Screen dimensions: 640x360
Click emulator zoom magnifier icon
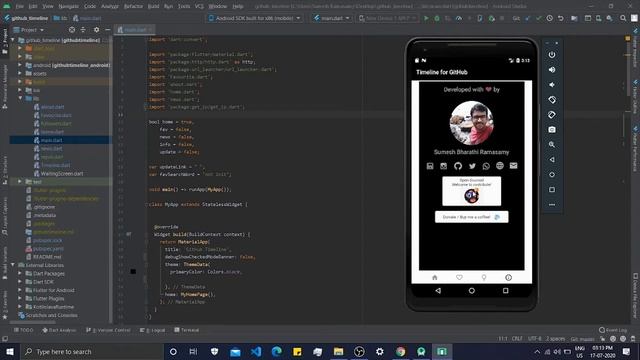tap(552, 144)
